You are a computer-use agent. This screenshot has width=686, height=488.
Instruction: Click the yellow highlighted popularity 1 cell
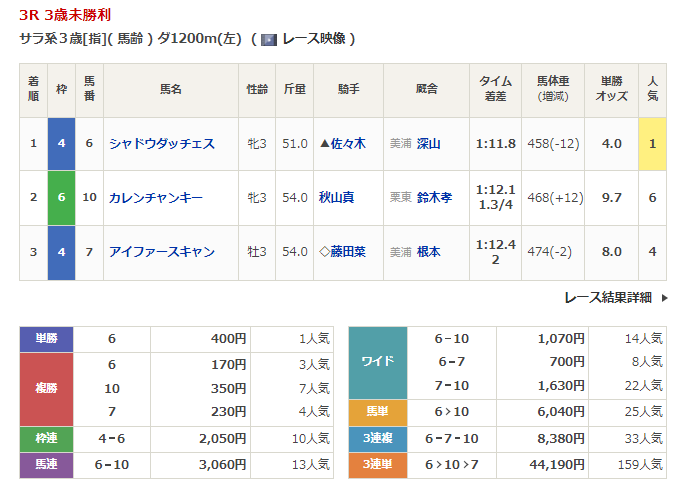(652, 144)
